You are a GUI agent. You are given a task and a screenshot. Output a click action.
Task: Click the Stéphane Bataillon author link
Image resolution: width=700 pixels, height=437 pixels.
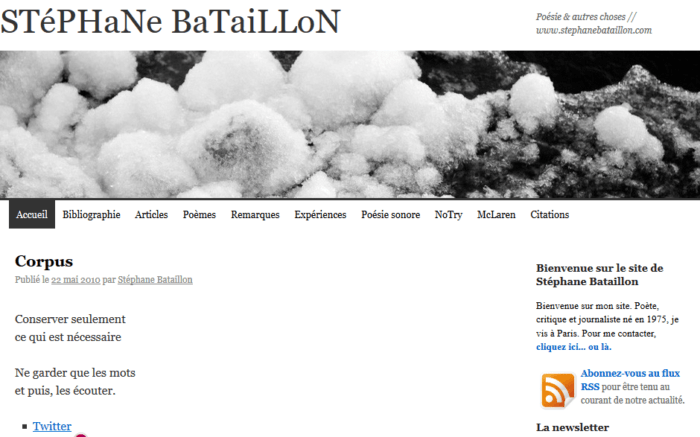(155, 280)
